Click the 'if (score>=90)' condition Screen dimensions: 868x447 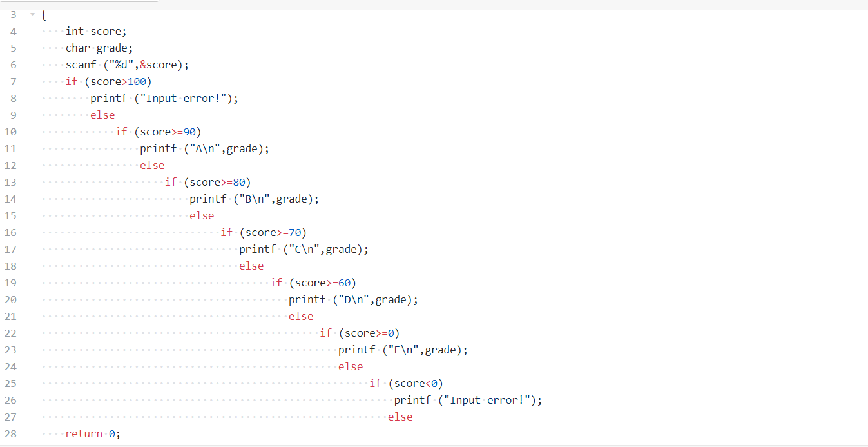159,132
